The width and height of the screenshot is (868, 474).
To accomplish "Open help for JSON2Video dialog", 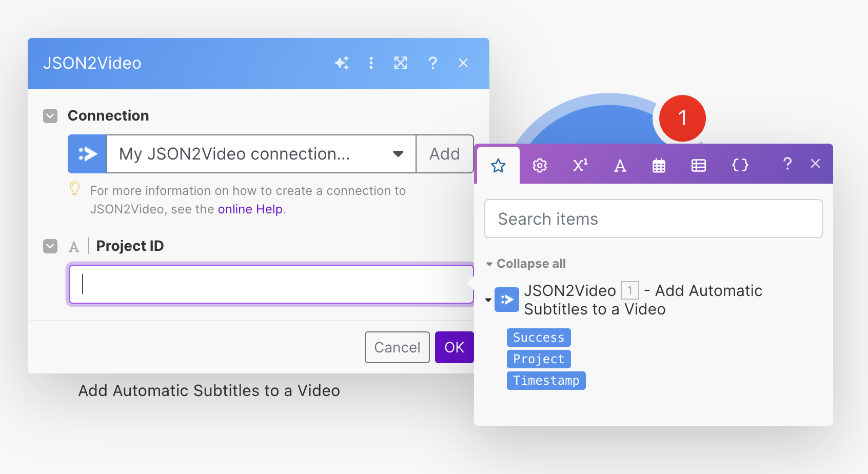I will coord(432,63).
